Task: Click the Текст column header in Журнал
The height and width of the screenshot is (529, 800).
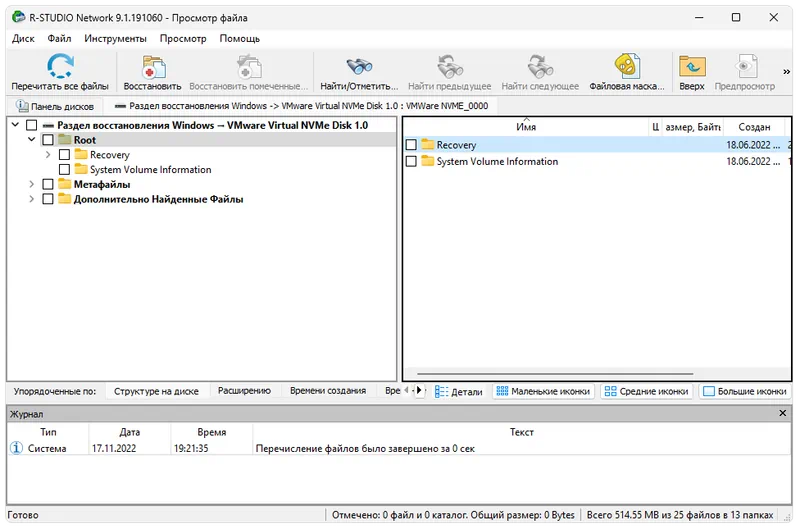Action: tap(521, 432)
